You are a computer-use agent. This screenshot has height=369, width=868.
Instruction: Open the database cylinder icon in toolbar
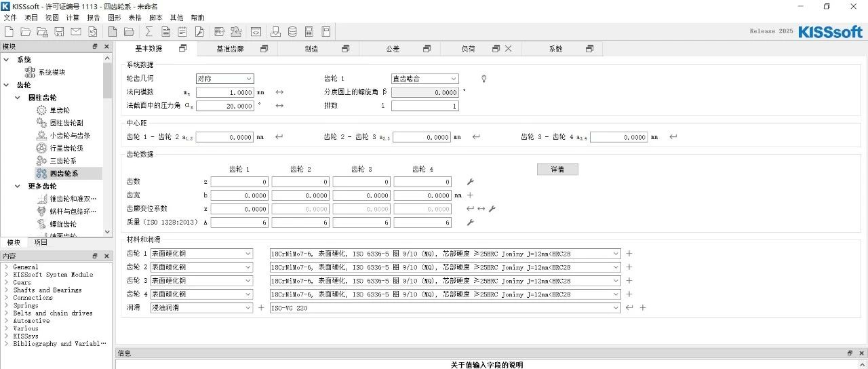[x=292, y=31]
